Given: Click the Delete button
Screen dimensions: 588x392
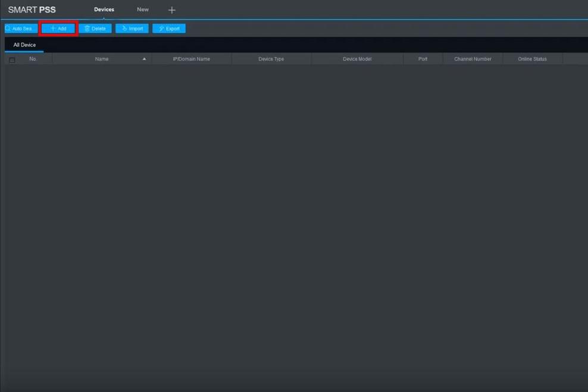Looking at the screenshot, I should [95, 29].
